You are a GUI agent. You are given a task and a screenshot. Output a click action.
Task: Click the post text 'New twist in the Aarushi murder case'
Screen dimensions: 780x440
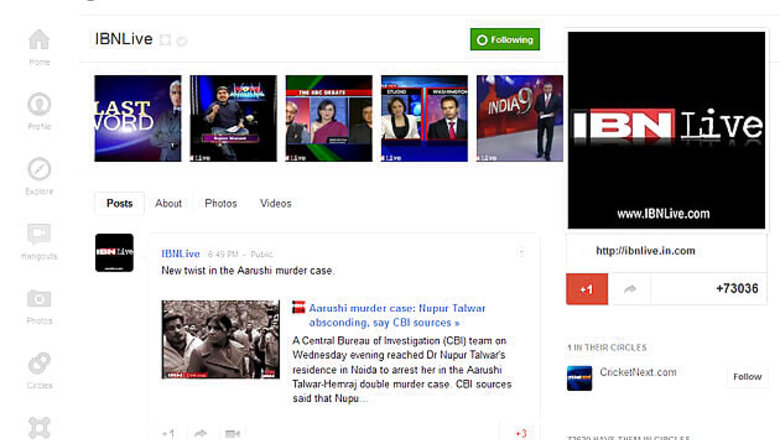[x=248, y=271]
